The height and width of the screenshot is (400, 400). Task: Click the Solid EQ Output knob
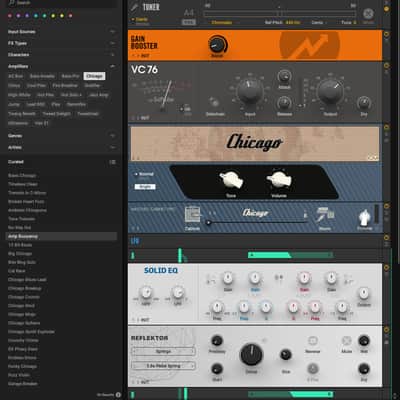pos(363,293)
